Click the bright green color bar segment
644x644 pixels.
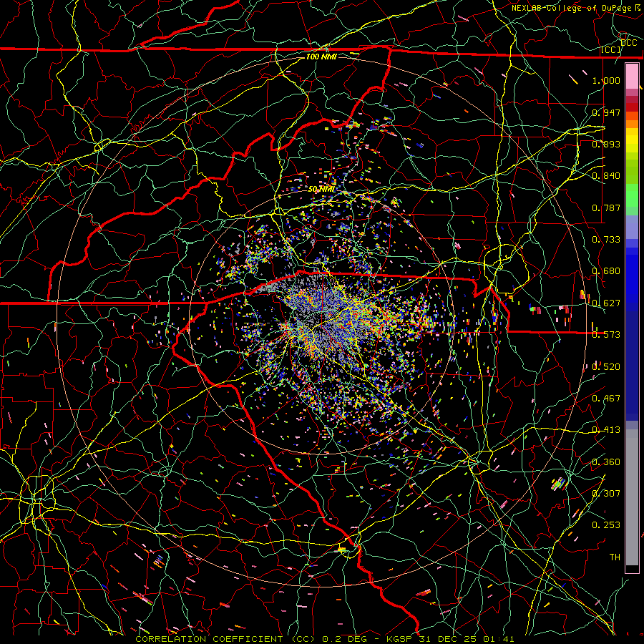[x=632, y=195]
